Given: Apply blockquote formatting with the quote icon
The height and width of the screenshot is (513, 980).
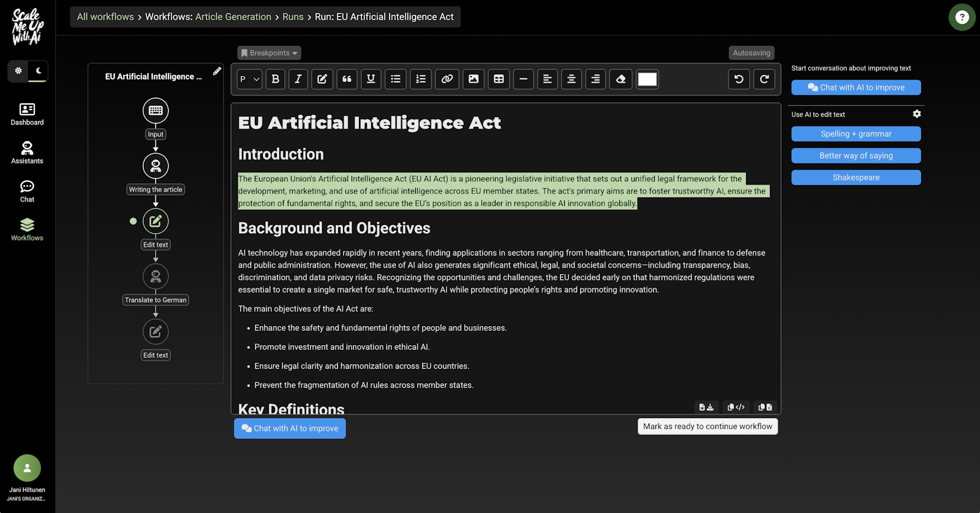Looking at the screenshot, I should click(347, 79).
